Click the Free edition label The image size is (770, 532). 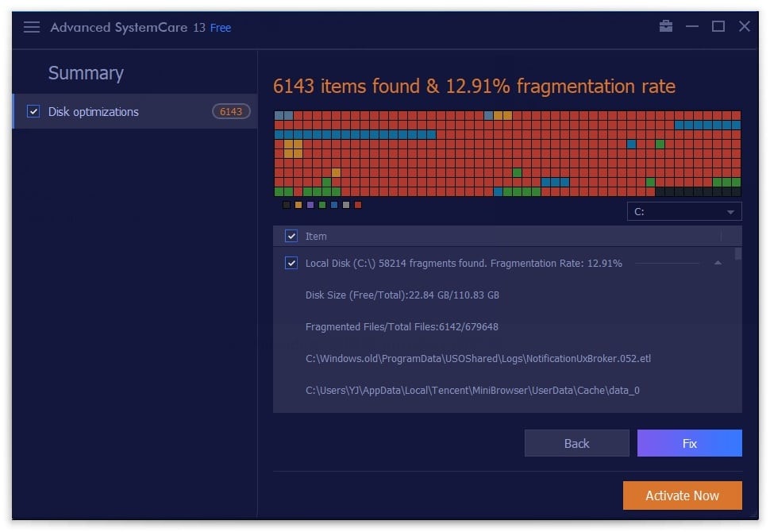[221, 28]
